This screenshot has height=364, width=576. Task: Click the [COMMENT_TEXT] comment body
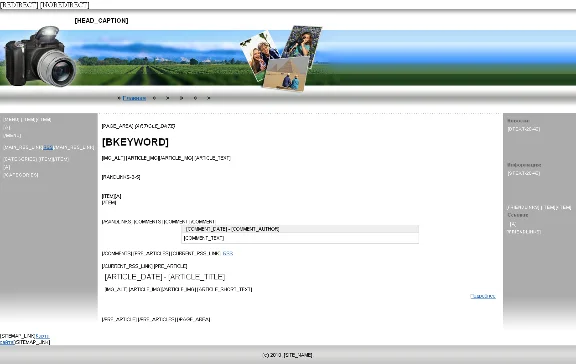coord(204,238)
